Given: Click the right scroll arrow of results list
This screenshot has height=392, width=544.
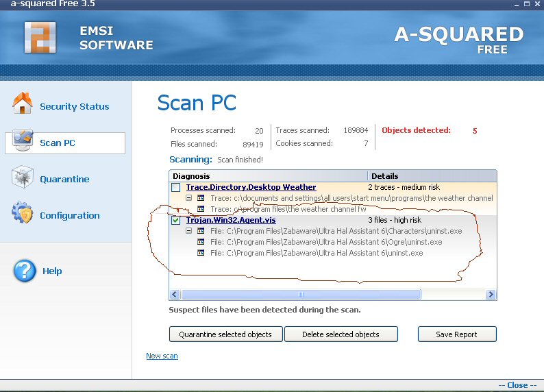Looking at the screenshot, I should coord(491,295).
